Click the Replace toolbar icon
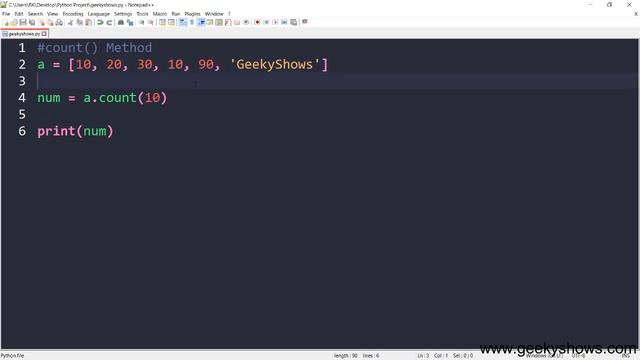Image resolution: width=640 pixels, height=360 pixels. (x=130, y=22)
